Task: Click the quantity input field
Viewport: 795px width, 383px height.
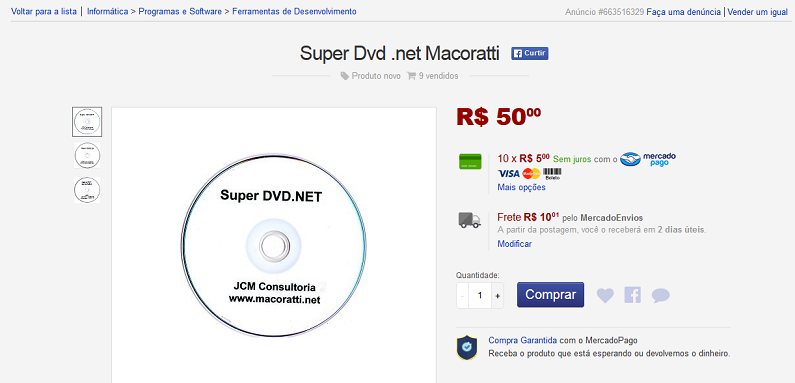Action: point(480,296)
